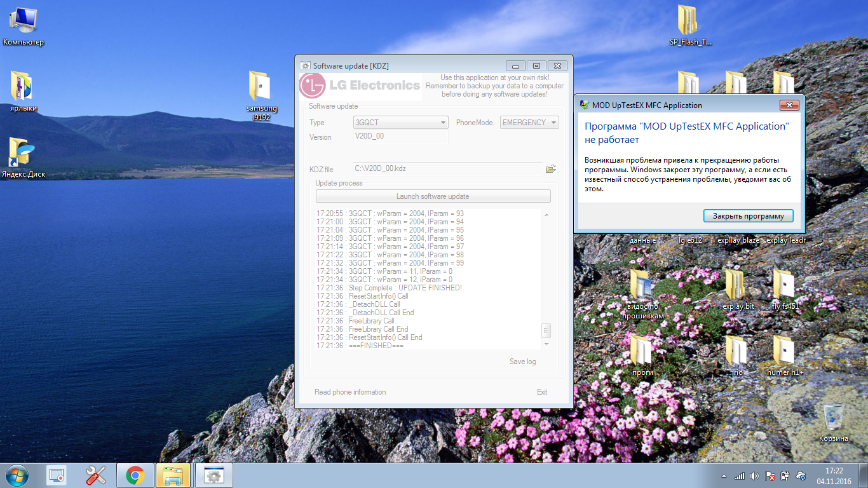Image resolution: width=868 pixels, height=488 pixels.
Task: Expand the PhoneMode dropdown set to EMERGENCY
Action: coord(529,123)
